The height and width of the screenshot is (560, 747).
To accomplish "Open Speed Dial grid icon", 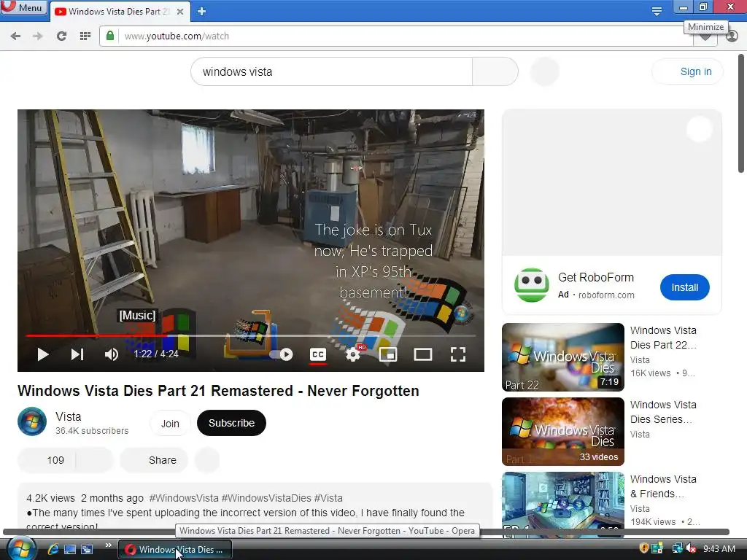I will tap(85, 36).
